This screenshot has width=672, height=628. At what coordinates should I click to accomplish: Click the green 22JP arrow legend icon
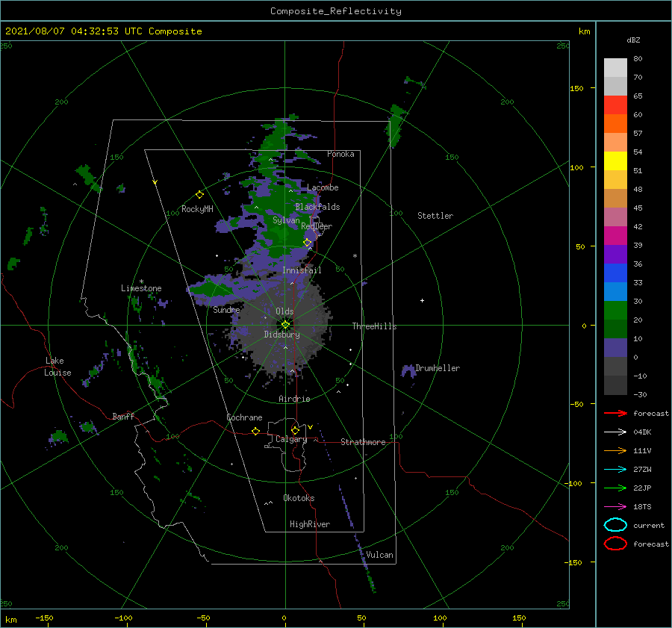(615, 488)
